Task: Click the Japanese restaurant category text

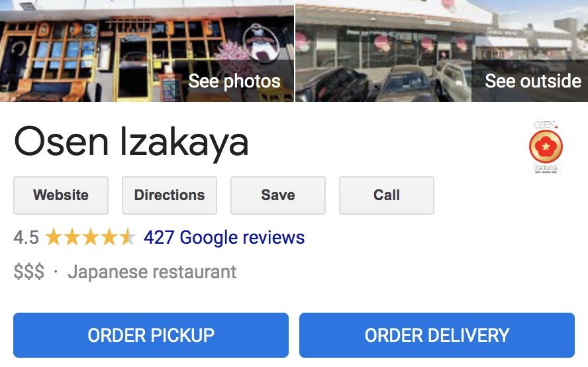Action: 152,272
